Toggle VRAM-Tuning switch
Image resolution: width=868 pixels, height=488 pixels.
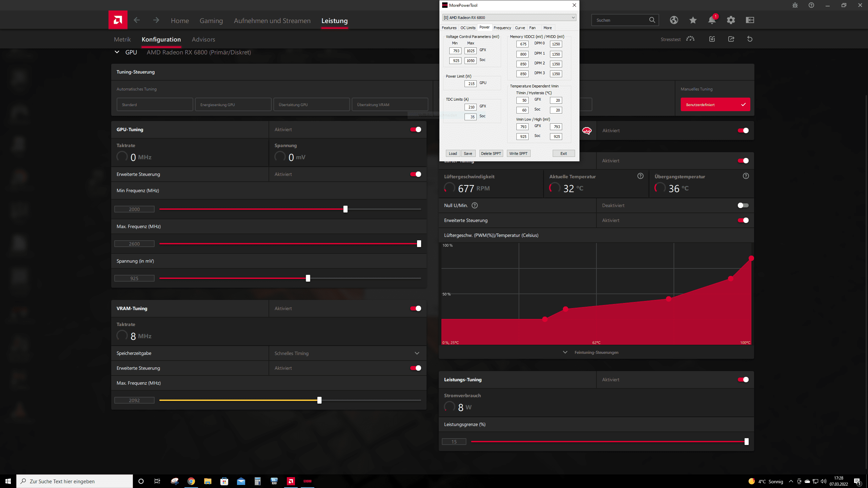coord(416,308)
